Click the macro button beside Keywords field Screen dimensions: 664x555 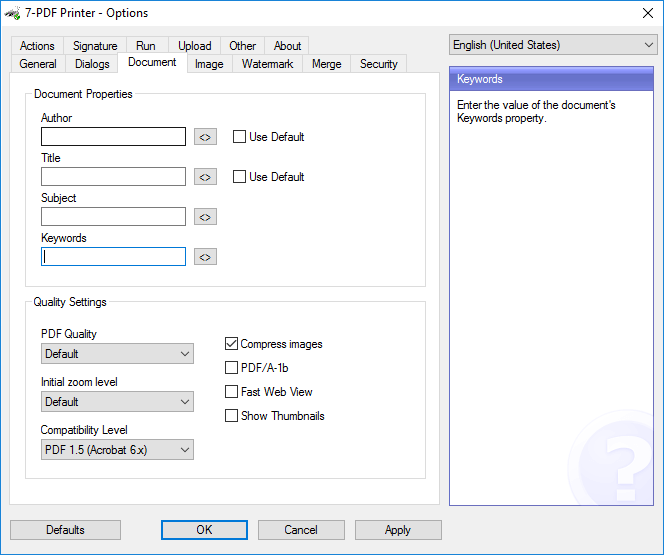click(205, 257)
